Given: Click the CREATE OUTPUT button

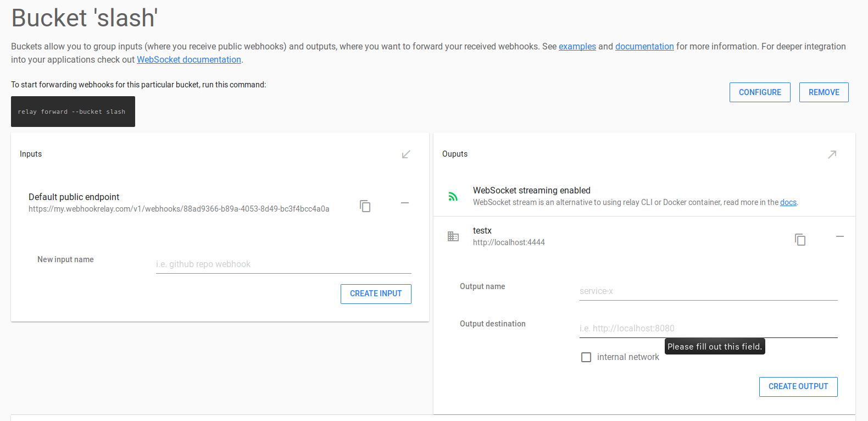Looking at the screenshot, I should tap(798, 386).
